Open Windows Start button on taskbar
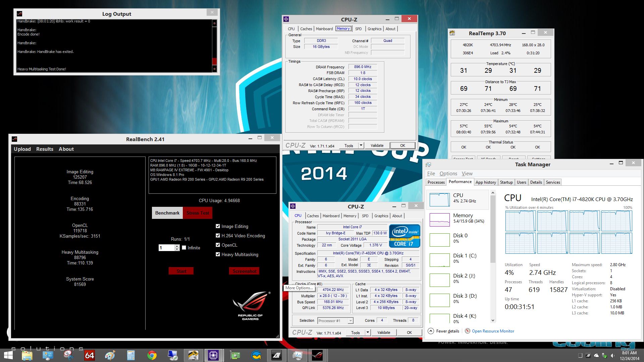This screenshot has height=362, width=644. 8,355
